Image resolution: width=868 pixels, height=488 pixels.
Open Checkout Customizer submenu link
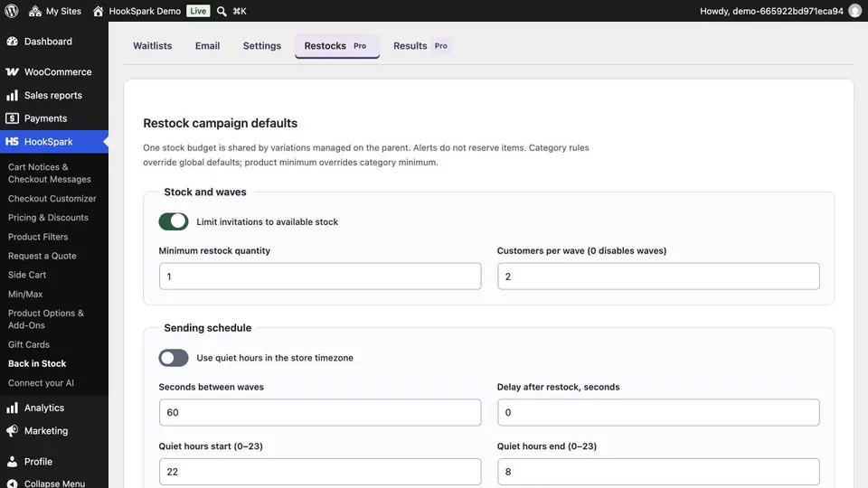point(52,198)
